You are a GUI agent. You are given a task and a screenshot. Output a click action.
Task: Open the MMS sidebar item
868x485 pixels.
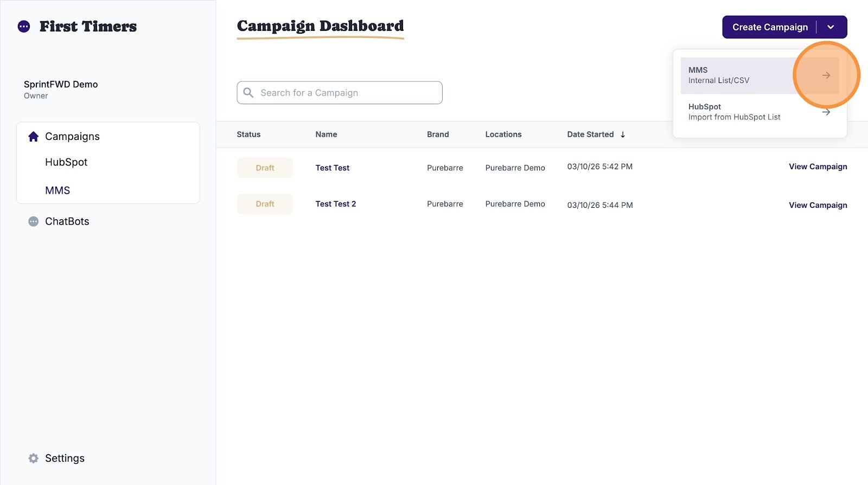pyautogui.click(x=58, y=190)
